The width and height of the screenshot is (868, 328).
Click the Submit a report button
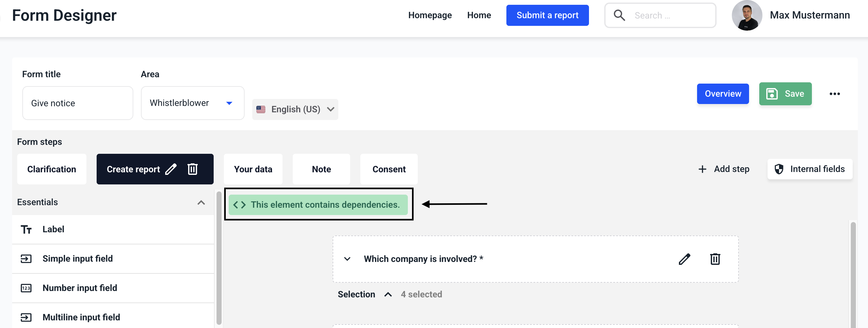pos(547,15)
